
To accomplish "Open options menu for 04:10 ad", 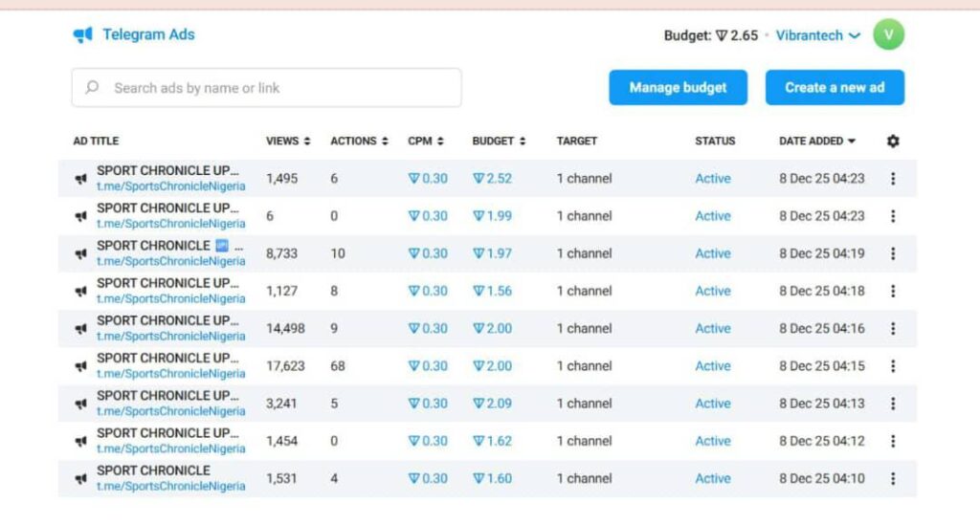I will tap(893, 478).
